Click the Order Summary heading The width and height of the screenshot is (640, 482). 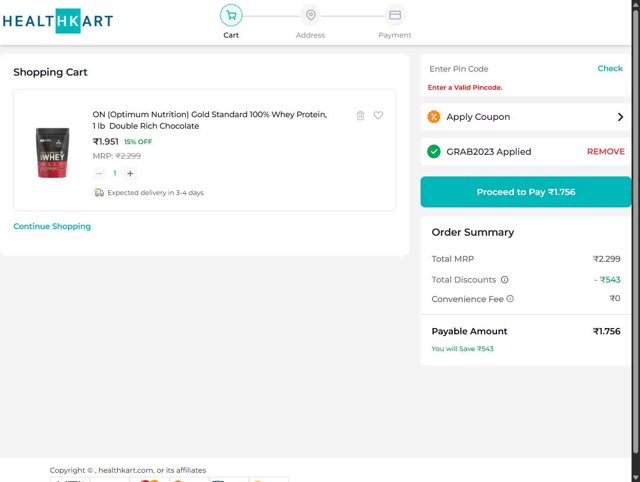(473, 232)
